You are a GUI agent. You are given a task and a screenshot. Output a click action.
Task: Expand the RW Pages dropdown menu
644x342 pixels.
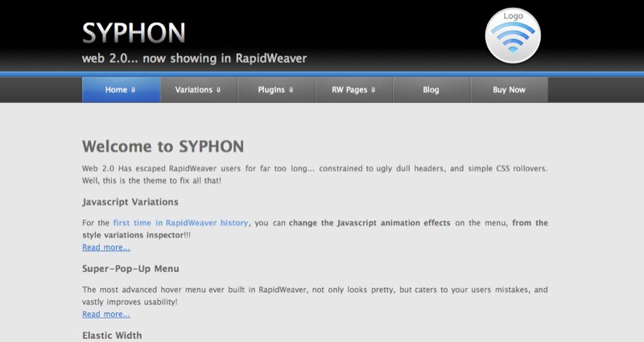pyautogui.click(x=354, y=90)
